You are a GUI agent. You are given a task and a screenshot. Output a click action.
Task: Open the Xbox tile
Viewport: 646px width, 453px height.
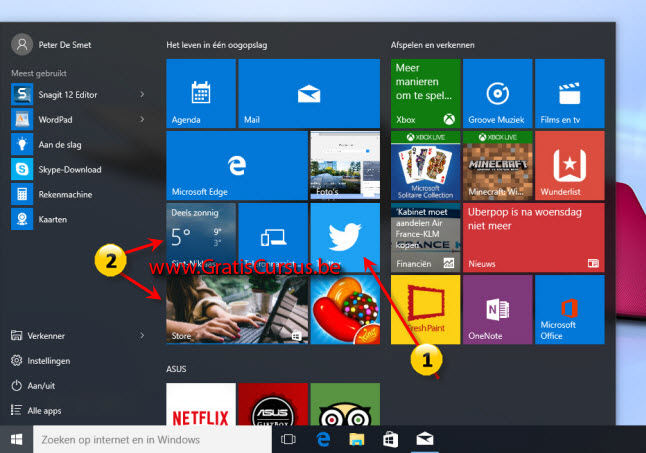(426, 93)
